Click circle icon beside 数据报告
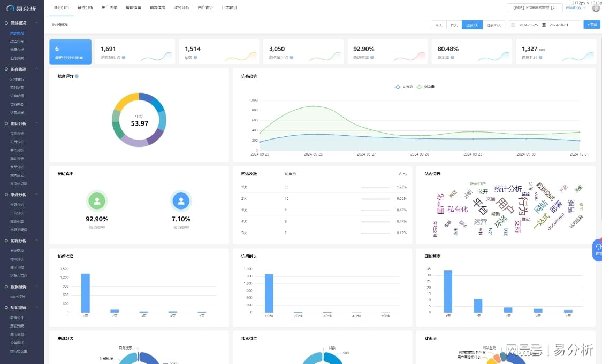This screenshot has width=602, height=364. pos(6,287)
